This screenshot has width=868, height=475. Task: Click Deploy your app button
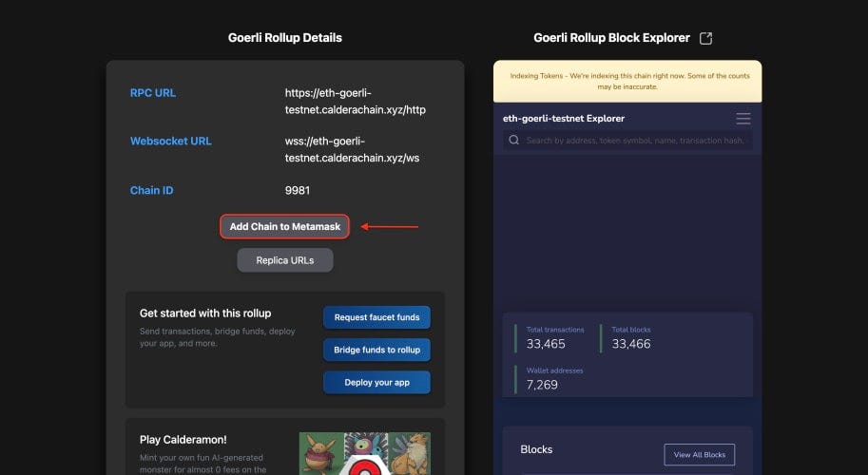tap(377, 383)
